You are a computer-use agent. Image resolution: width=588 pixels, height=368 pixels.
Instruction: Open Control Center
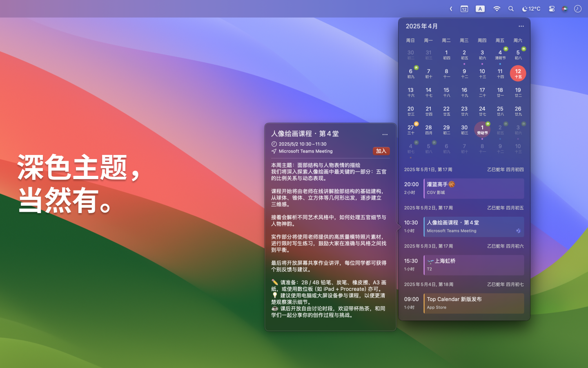552,9
